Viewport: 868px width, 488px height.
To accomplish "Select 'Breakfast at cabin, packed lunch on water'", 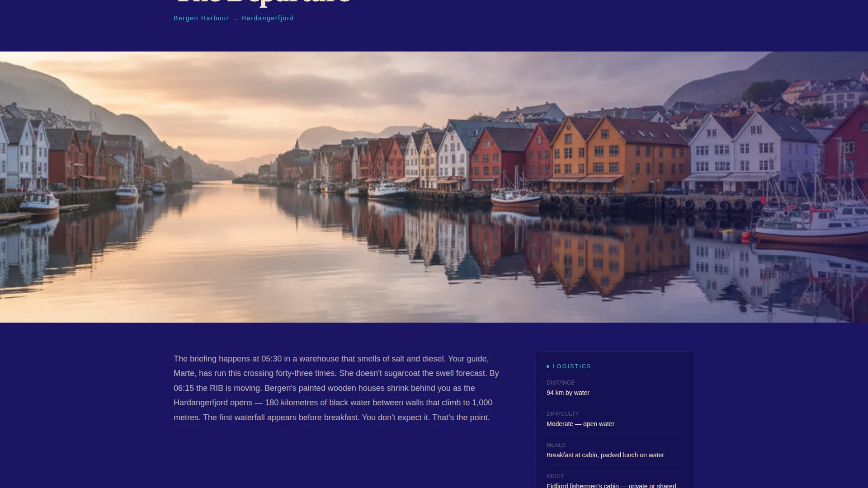I will point(605,455).
